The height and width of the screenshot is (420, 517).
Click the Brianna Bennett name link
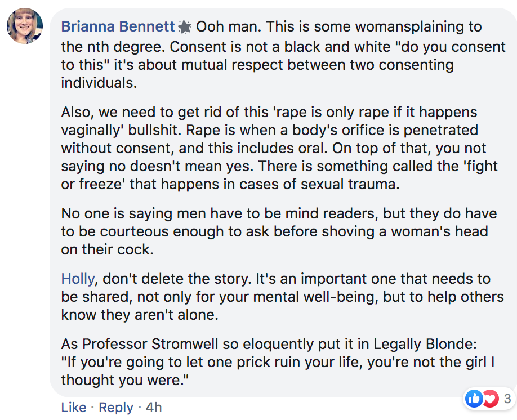[118, 26]
